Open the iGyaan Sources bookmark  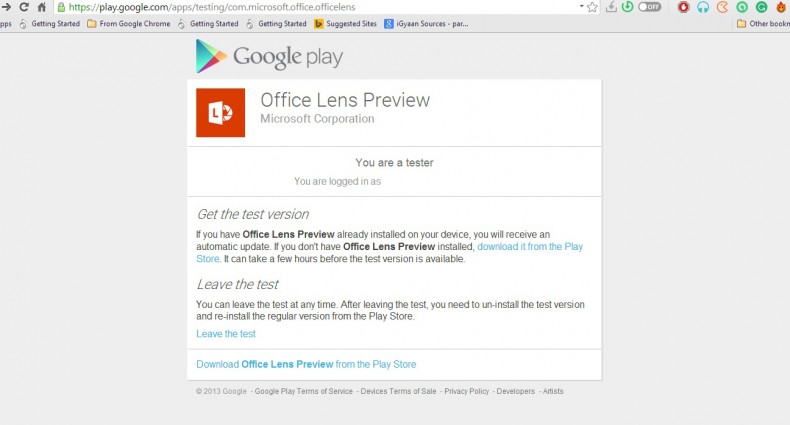[425, 23]
